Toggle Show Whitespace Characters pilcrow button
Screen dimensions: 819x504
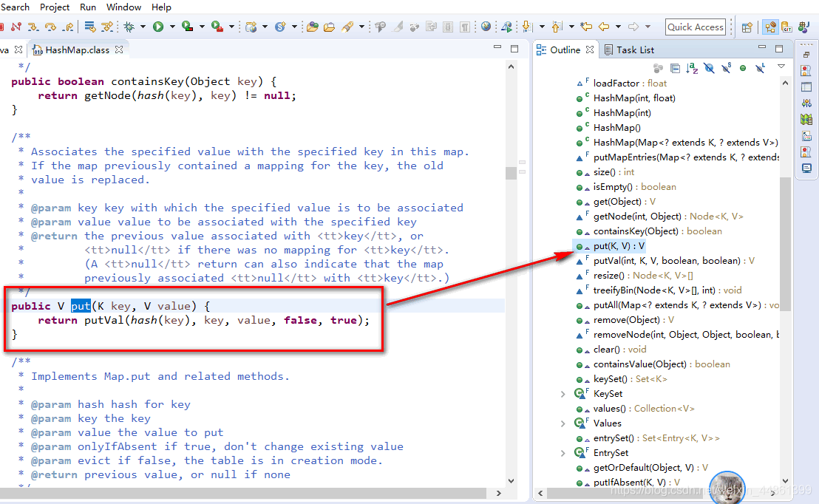click(x=465, y=27)
